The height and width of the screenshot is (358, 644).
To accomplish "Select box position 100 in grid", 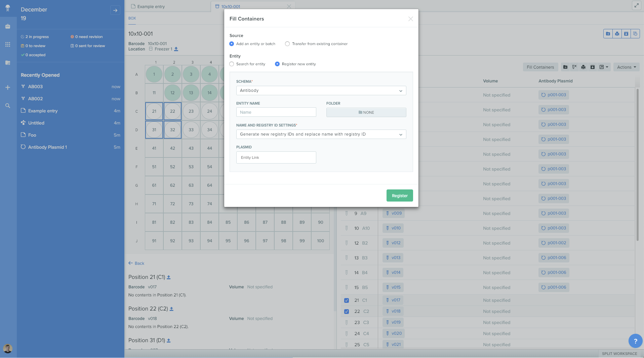I will [320, 241].
